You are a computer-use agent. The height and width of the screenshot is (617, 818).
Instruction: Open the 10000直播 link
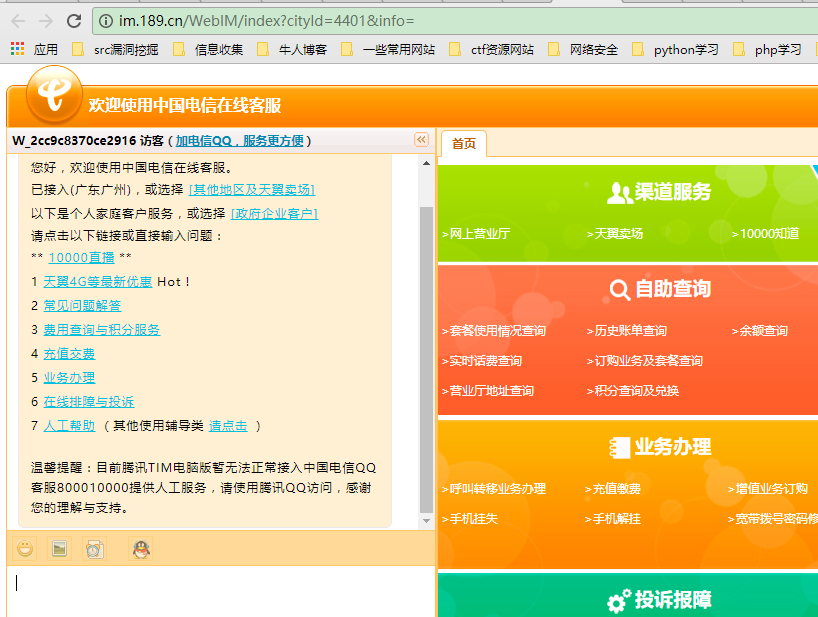pos(81,258)
